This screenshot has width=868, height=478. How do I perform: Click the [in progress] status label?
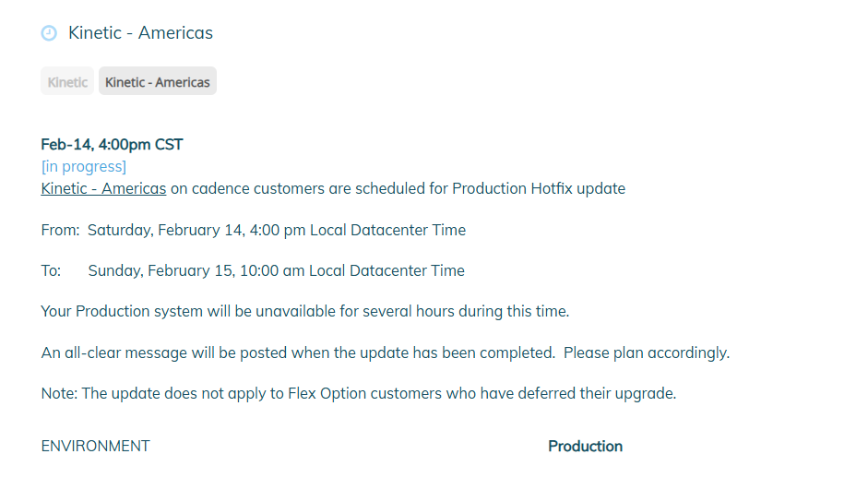coord(84,167)
